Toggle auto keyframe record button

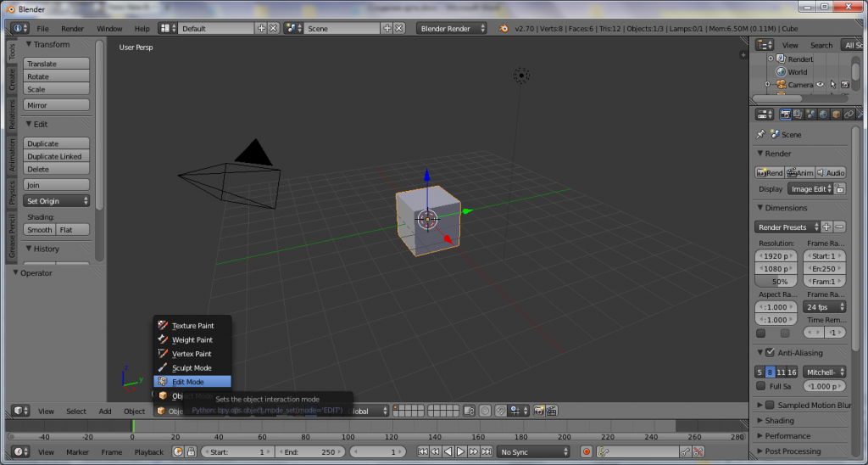[587, 451]
